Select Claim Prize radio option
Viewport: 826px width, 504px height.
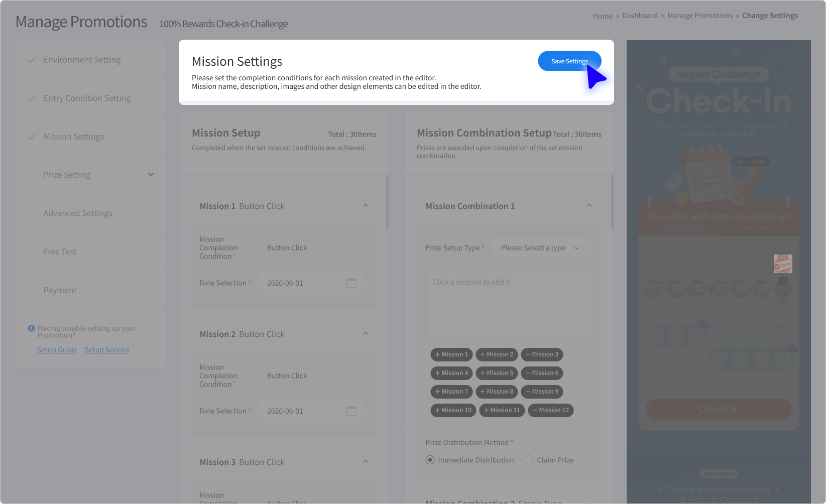[x=529, y=460]
